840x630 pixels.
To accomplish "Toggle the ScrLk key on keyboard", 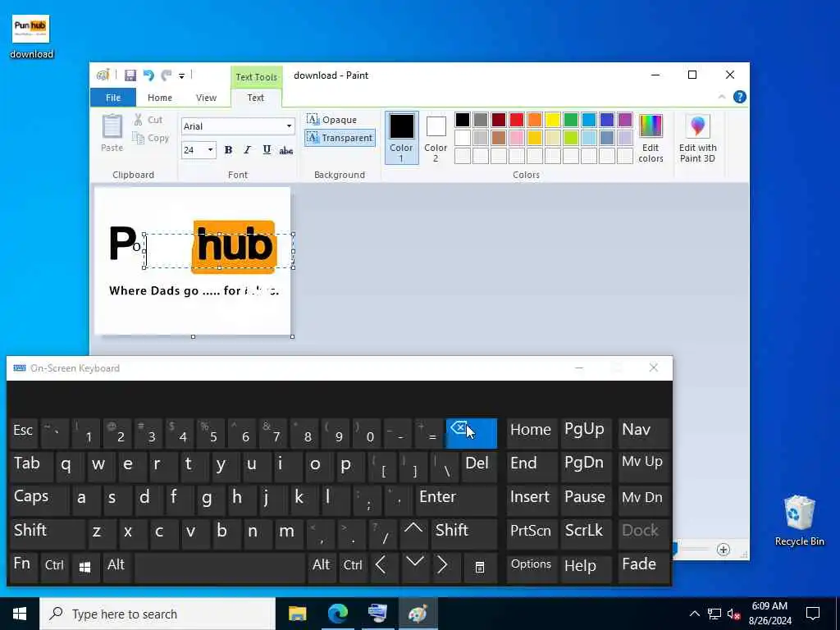I will [x=586, y=533].
